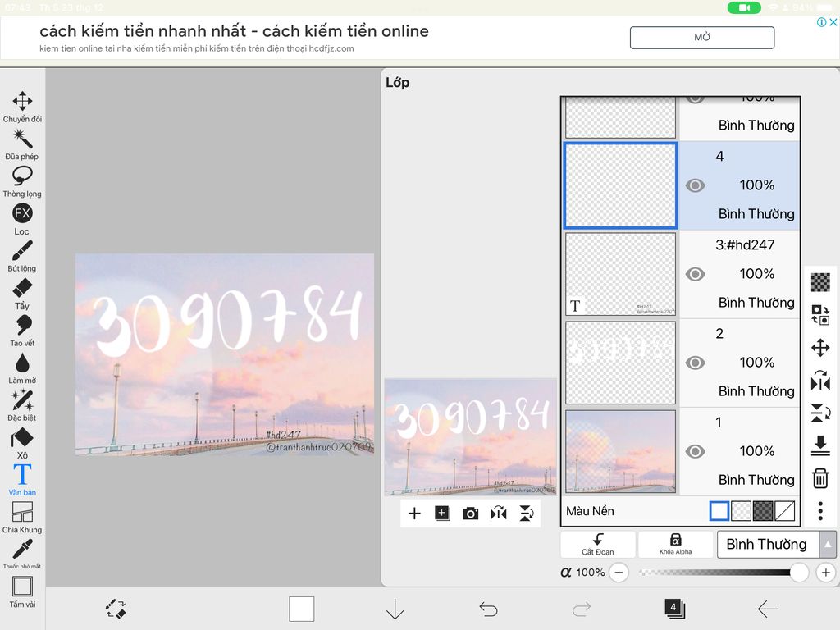This screenshot has height=630, width=840.
Task: Toggle Cắt Đoạn clipping
Action: [x=598, y=545]
